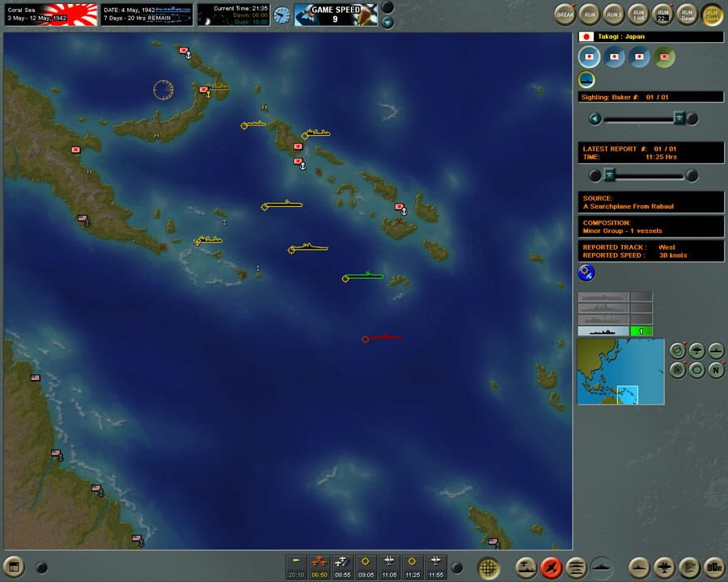This screenshot has width=728, height=582.
Task: Switch to the 08:55 report tab
Action: [x=342, y=566]
